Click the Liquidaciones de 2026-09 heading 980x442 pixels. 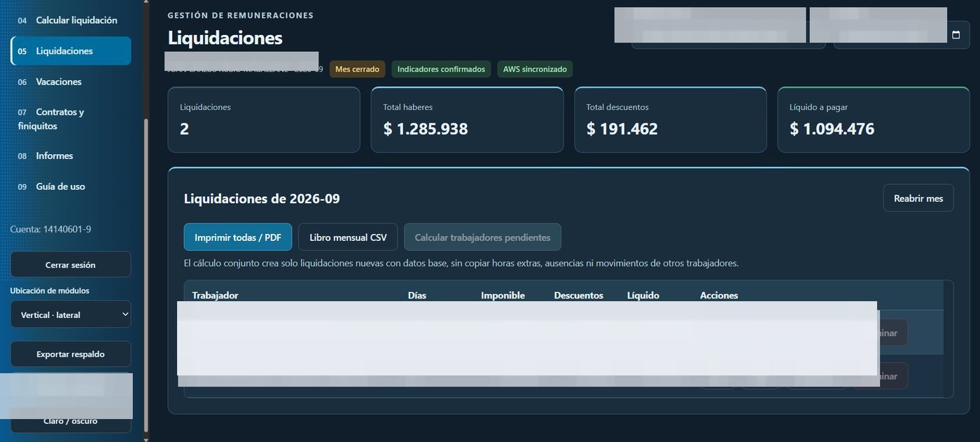pyautogui.click(x=262, y=198)
